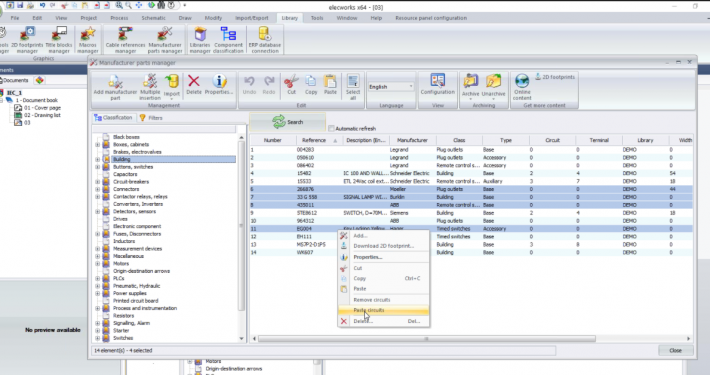Expand the Boxes, cabinets category
710x375 pixels.
tap(97, 144)
